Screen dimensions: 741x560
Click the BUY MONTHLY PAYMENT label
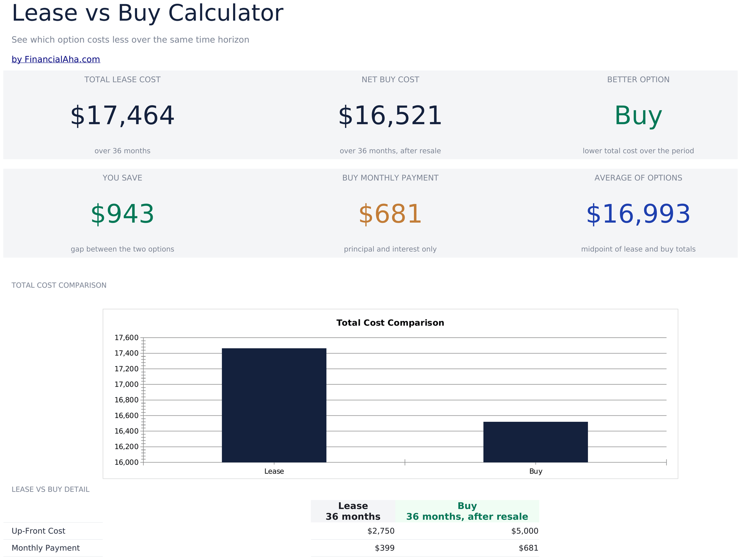[390, 178]
